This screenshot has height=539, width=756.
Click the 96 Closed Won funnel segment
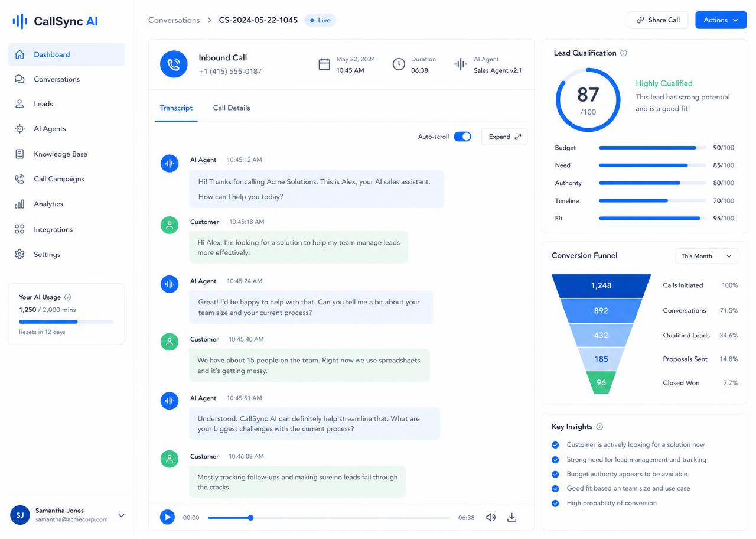(x=601, y=382)
